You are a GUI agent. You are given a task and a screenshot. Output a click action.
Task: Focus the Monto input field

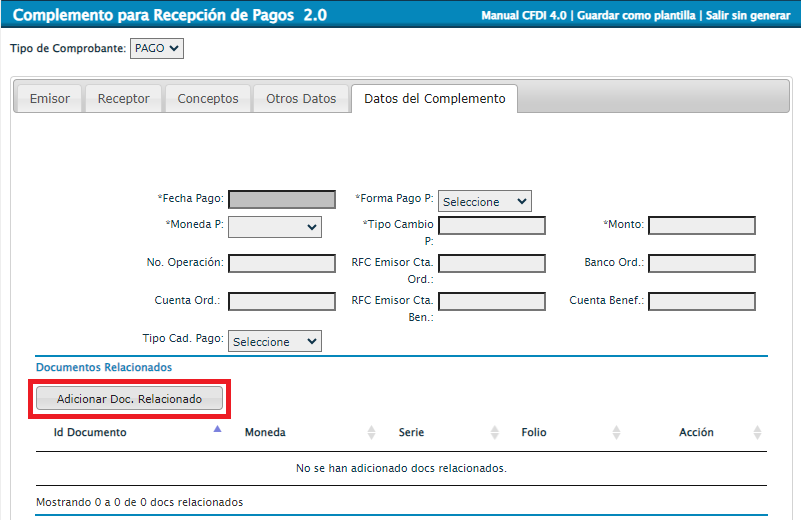point(702,225)
